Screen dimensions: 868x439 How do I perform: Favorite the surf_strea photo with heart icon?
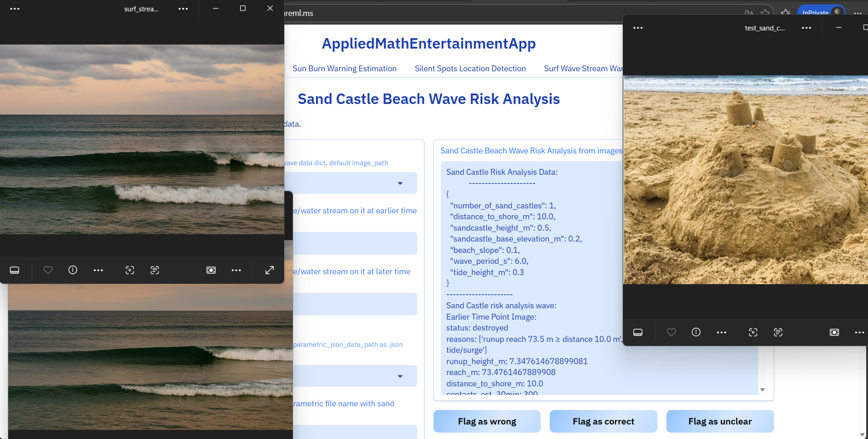[x=48, y=270]
